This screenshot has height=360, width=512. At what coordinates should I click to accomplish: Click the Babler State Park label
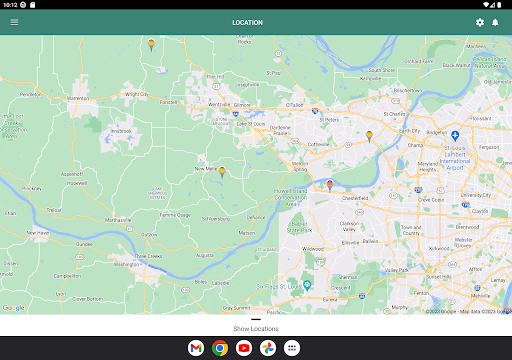tap(299, 227)
